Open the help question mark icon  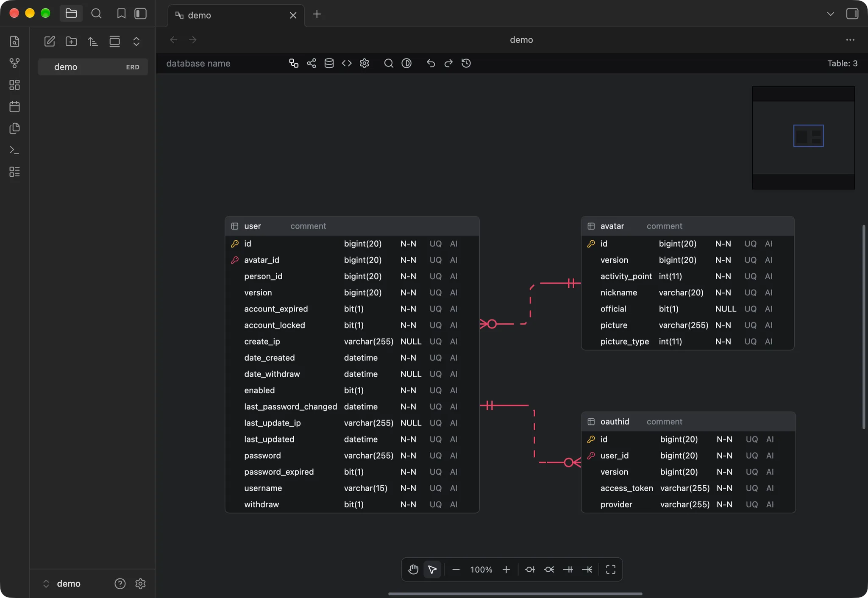120,583
